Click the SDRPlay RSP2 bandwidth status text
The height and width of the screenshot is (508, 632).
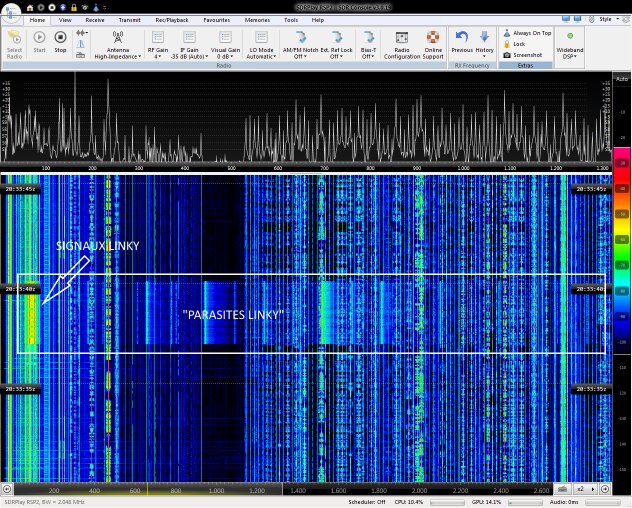coord(43,502)
